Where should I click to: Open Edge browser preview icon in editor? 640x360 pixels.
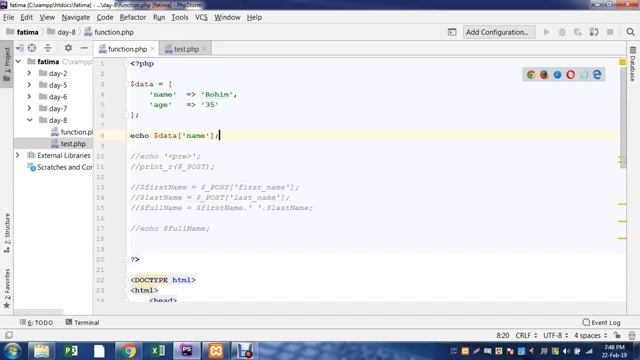[x=597, y=75]
